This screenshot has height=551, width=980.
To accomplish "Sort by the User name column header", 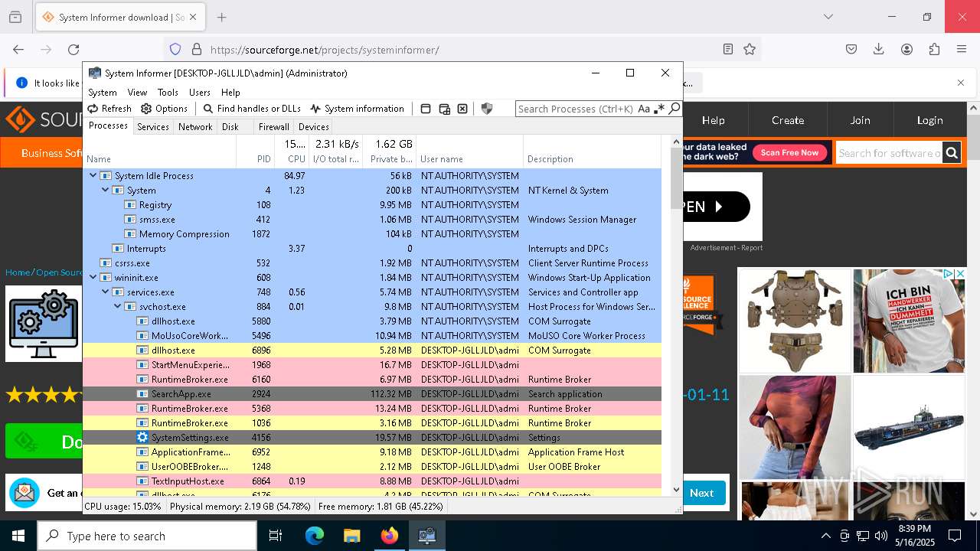I will pyautogui.click(x=469, y=152).
